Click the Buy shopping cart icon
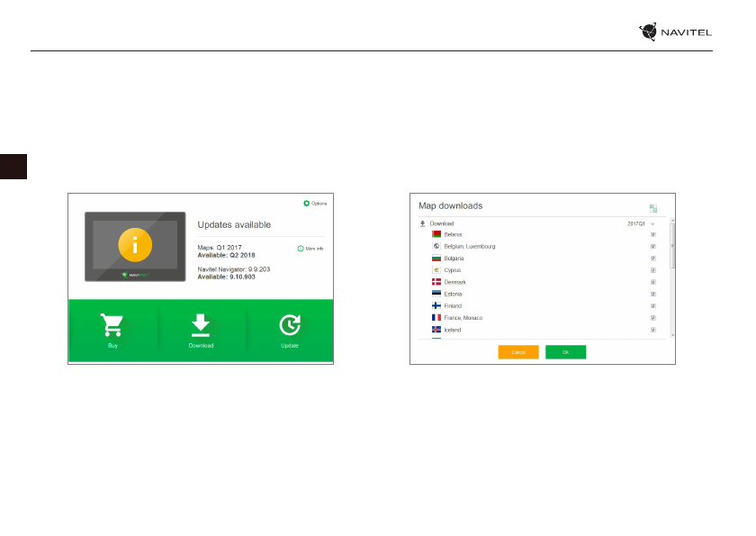The height and width of the screenshot is (536, 756). click(112, 326)
